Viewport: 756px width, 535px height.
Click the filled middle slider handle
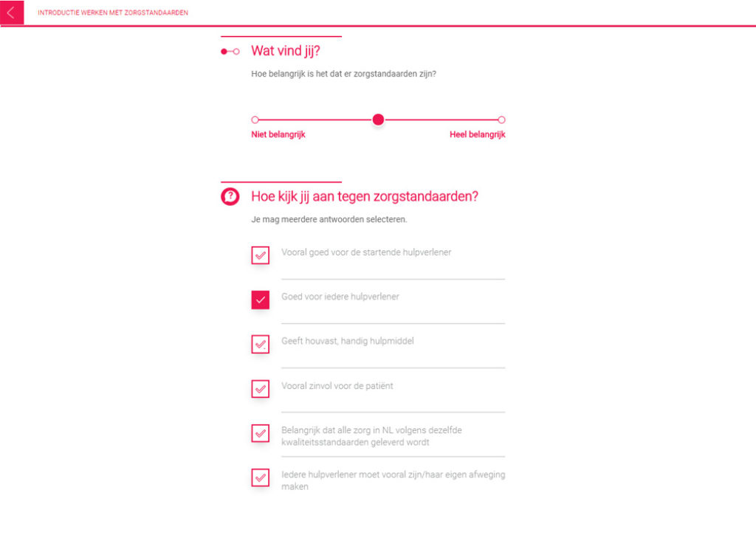pyautogui.click(x=379, y=120)
